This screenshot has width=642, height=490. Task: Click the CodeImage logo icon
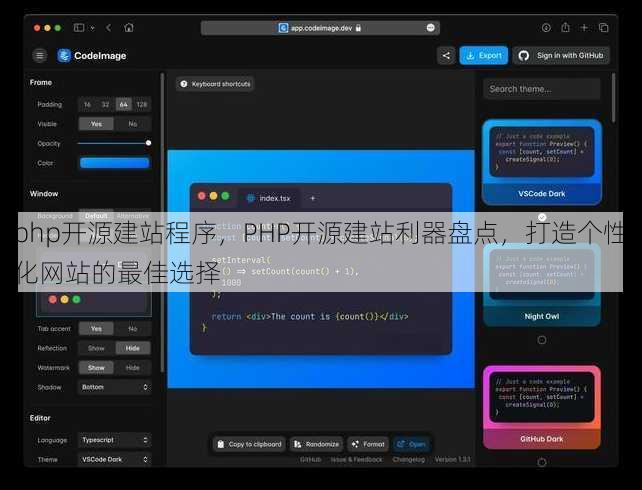(x=64, y=55)
